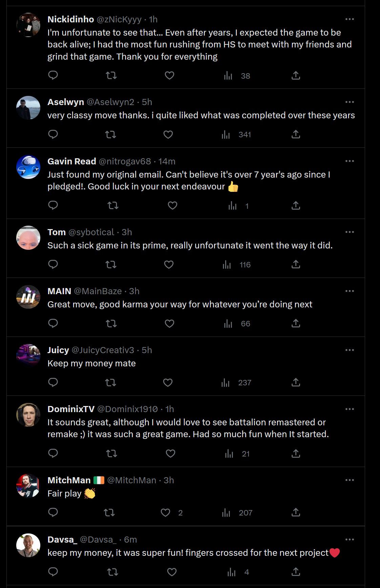Like MitchMan's "Fair play" tweet

(x=165, y=512)
